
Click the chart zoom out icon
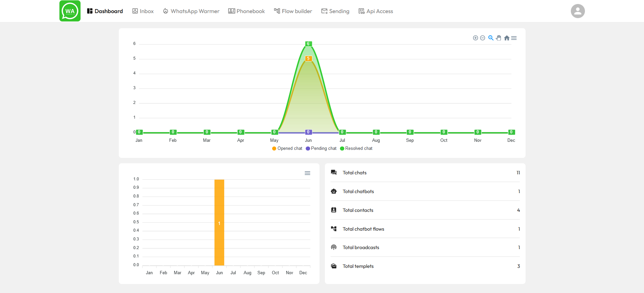pyautogui.click(x=483, y=38)
